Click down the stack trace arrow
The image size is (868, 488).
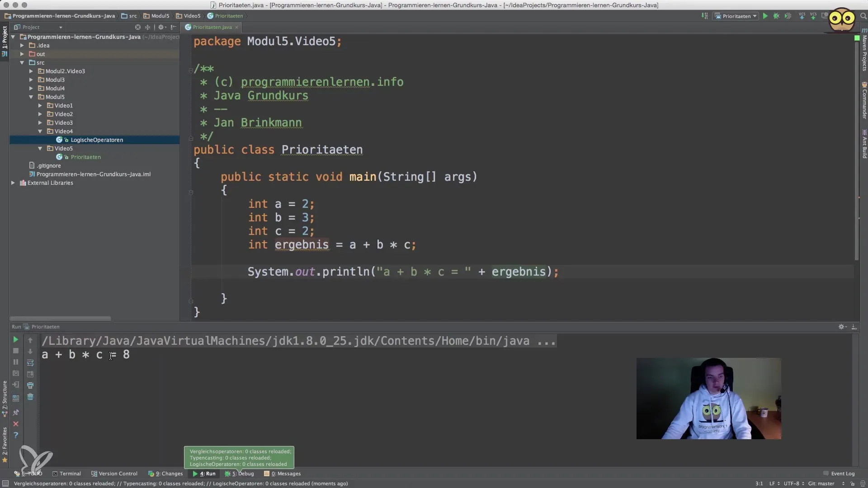(30, 352)
